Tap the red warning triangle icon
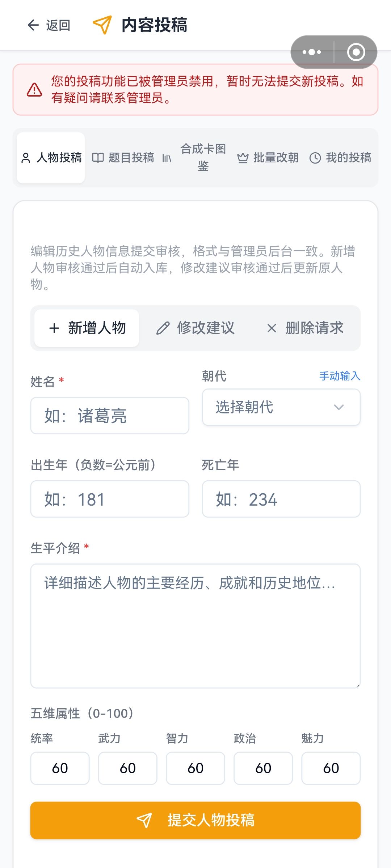The height and width of the screenshot is (868, 391). (34, 90)
